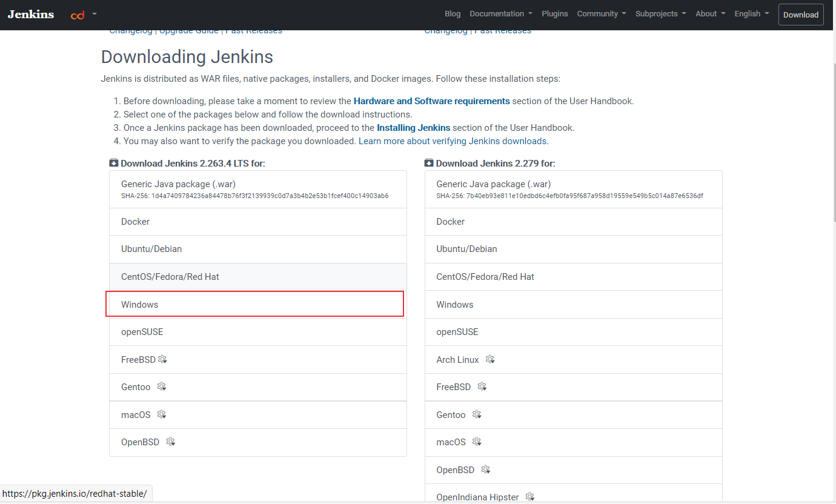Click LTS SHA-256 checksum text

[x=255, y=196]
